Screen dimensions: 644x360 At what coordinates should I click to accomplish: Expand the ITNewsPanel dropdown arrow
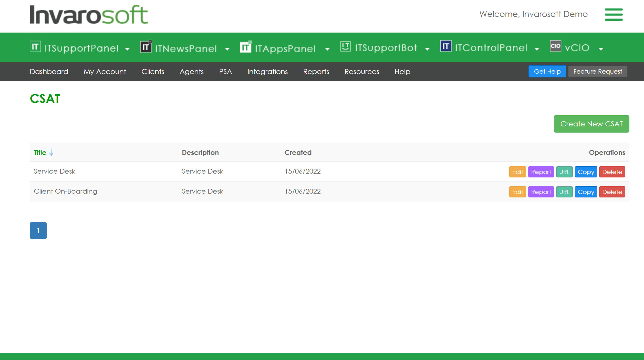227,49
